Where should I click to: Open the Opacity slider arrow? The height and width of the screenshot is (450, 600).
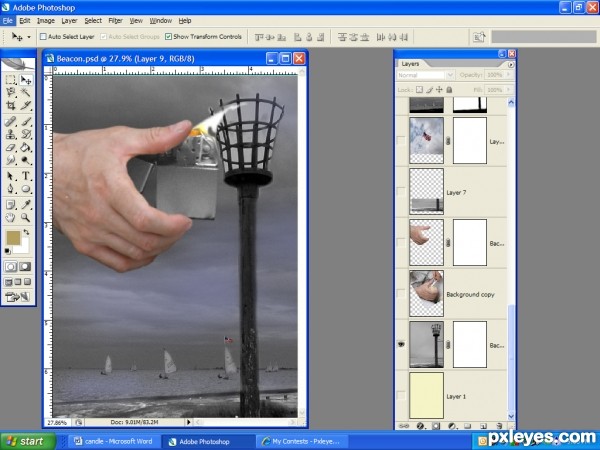pos(509,75)
